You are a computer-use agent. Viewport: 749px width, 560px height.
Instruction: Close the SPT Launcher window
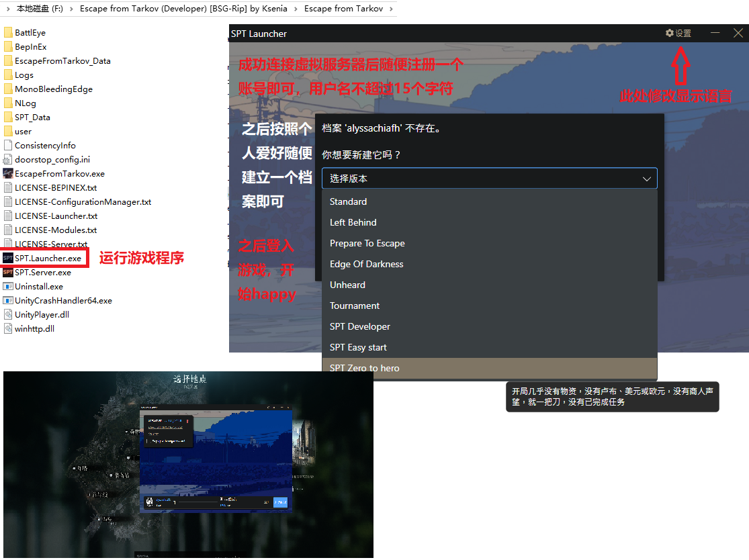tap(738, 33)
